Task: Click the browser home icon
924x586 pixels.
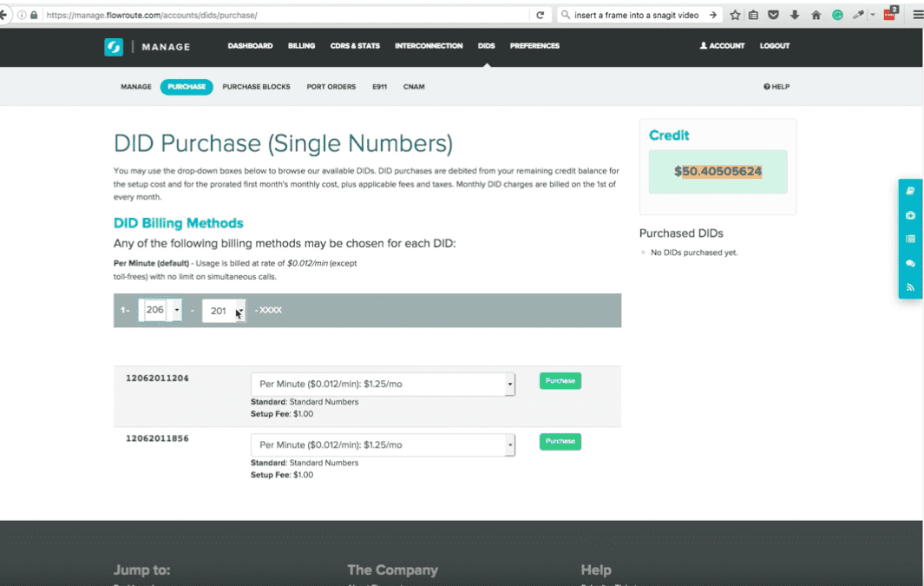Action: pyautogui.click(x=816, y=15)
